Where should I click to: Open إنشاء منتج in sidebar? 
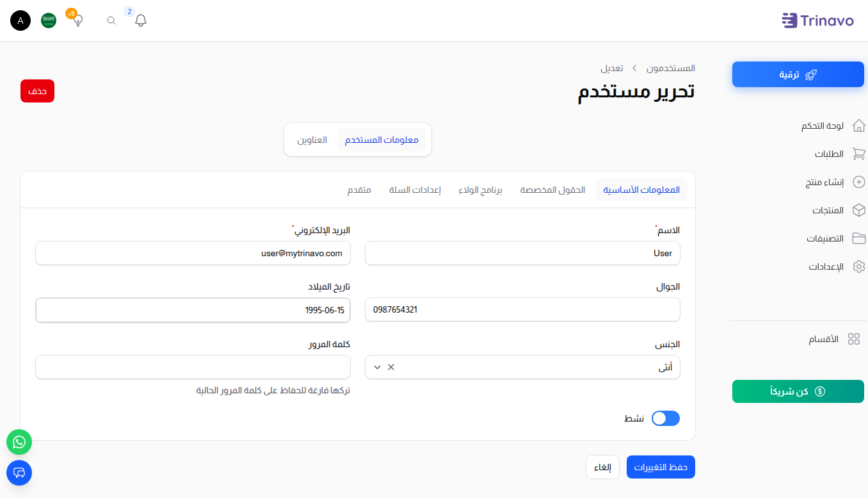[824, 182]
